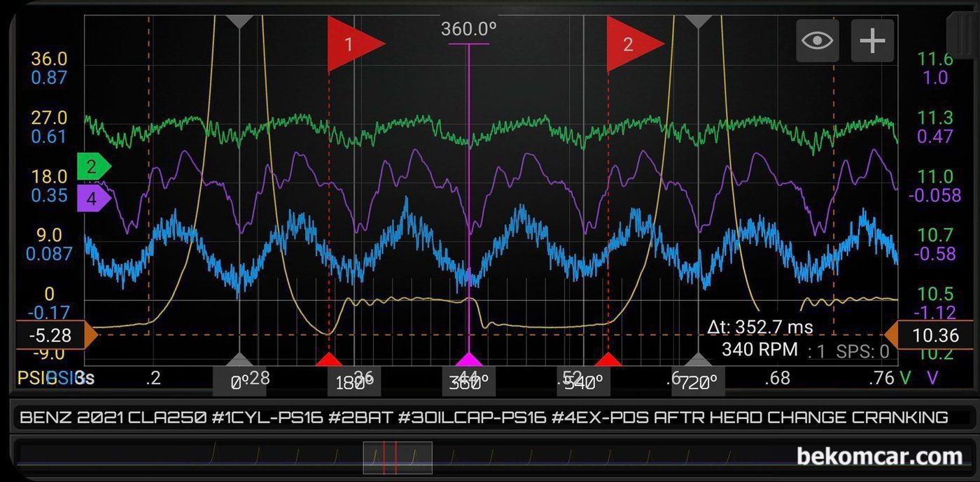Click the 180° phase marker label
Viewport: 980px width, 482px height.
[x=354, y=382]
